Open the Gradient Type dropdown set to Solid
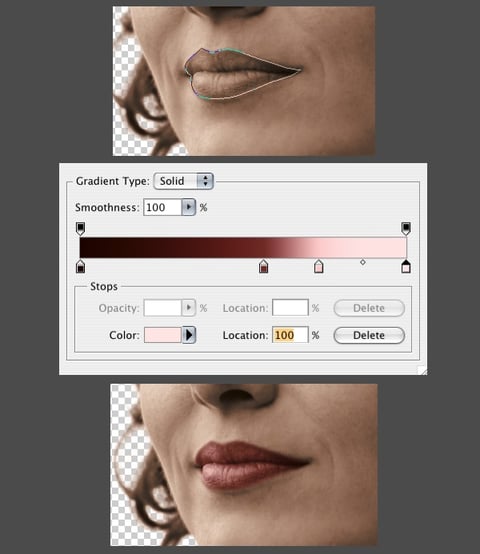This screenshot has height=554, width=480. (x=184, y=181)
